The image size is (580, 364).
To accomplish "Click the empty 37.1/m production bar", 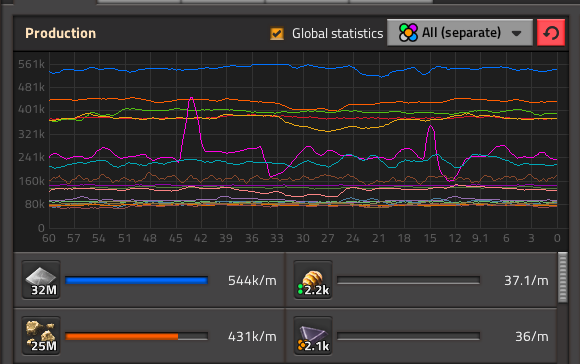I will tap(408, 280).
